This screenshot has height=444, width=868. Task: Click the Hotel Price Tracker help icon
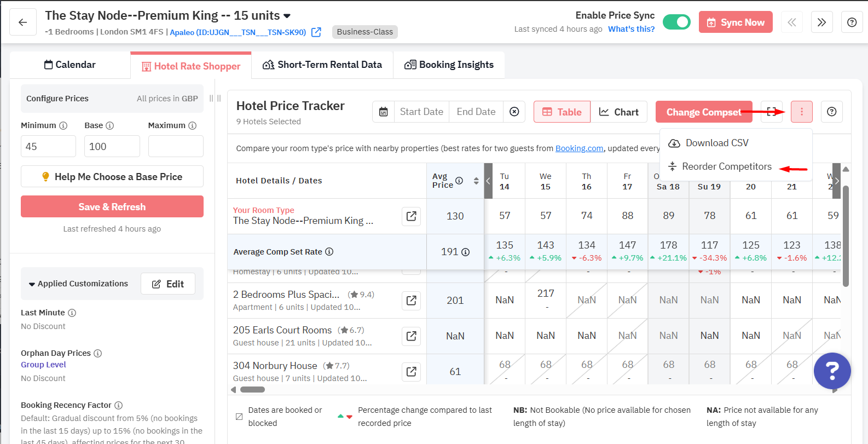click(x=831, y=112)
